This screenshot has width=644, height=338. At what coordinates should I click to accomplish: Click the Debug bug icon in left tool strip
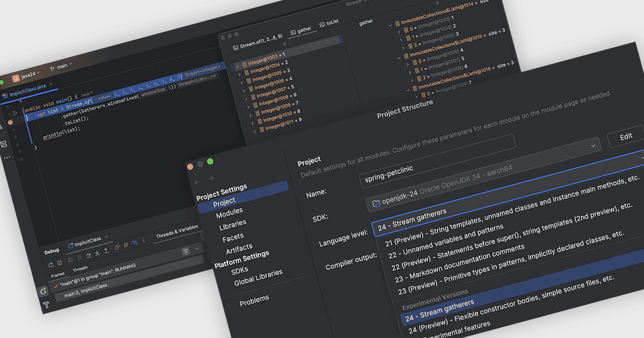coord(43,291)
